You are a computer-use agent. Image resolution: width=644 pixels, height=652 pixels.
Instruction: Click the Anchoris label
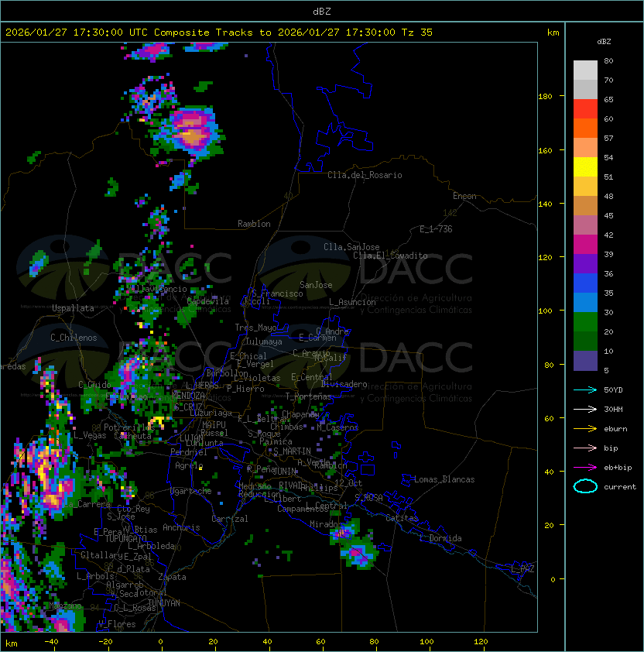pyautogui.click(x=181, y=527)
